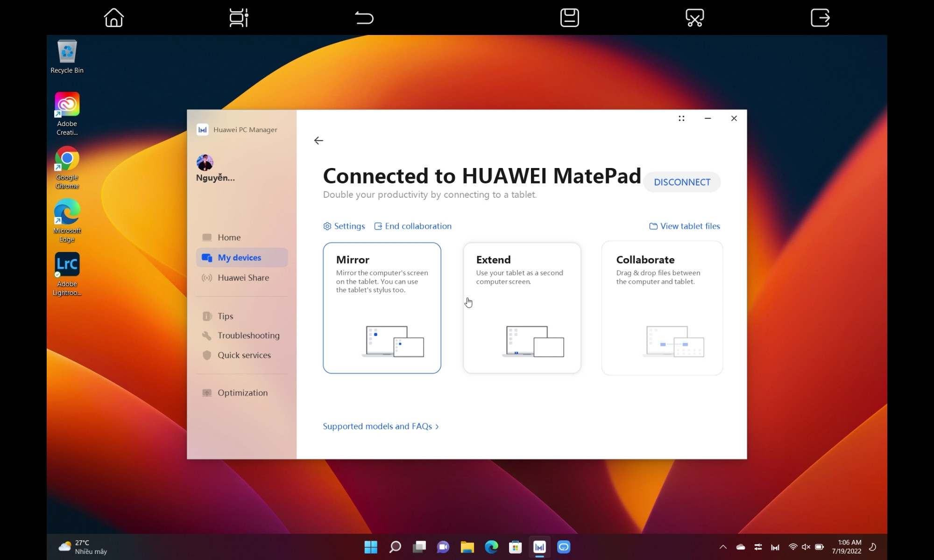Viewport: 934px width, 560px height.
Task: Go back using arrow in PC Manager
Action: click(x=318, y=140)
